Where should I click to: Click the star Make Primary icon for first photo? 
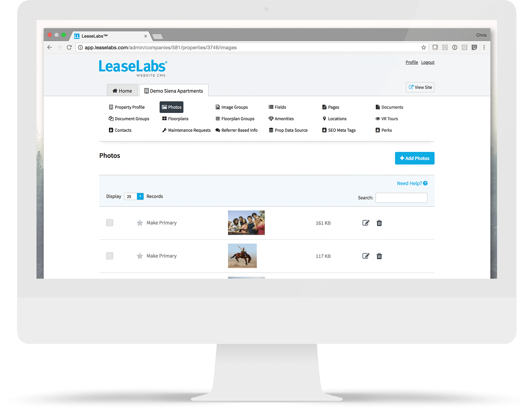[139, 223]
